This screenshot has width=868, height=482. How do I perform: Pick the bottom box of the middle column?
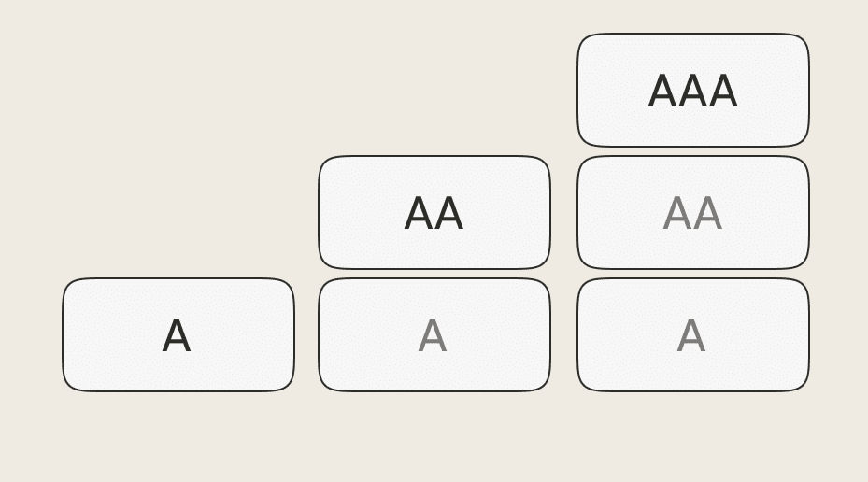pyautogui.click(x=434, y=334)
